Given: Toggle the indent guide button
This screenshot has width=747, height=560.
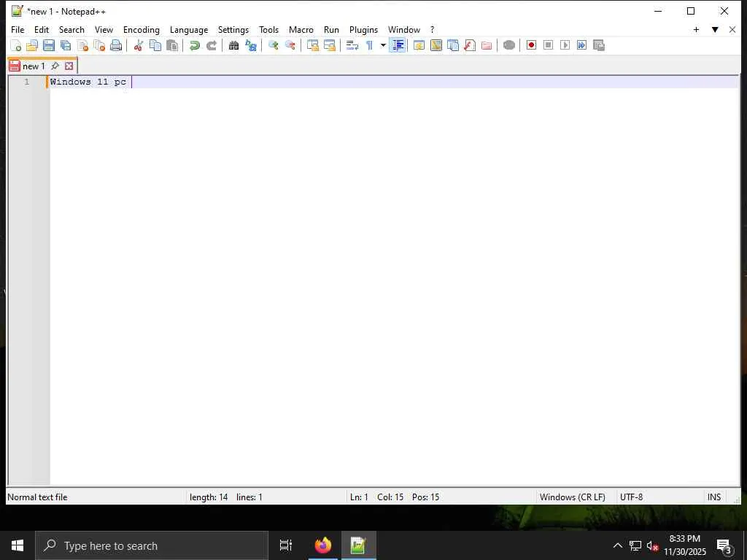Looking at the screenshot, I should (x=398, y=45).
